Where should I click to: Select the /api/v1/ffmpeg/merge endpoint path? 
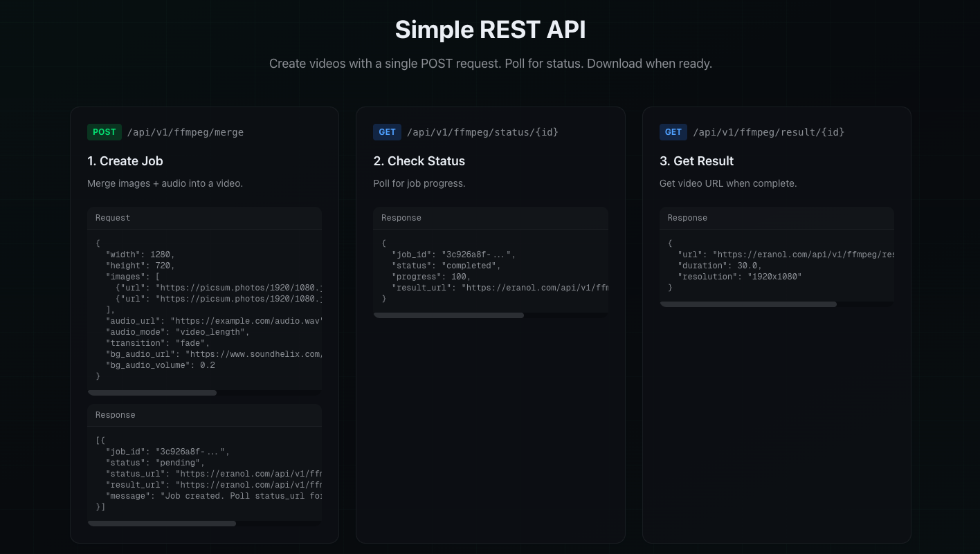pos(185,132)
